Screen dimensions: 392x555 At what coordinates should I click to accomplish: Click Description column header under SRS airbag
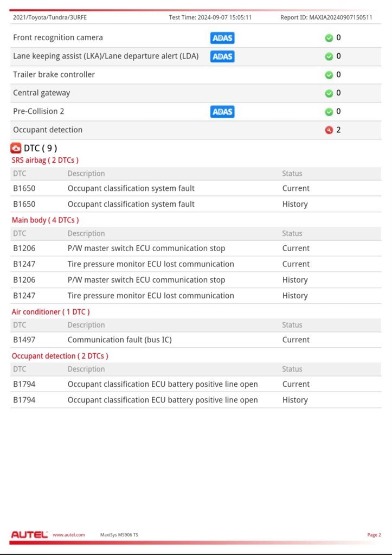point(86,174)
